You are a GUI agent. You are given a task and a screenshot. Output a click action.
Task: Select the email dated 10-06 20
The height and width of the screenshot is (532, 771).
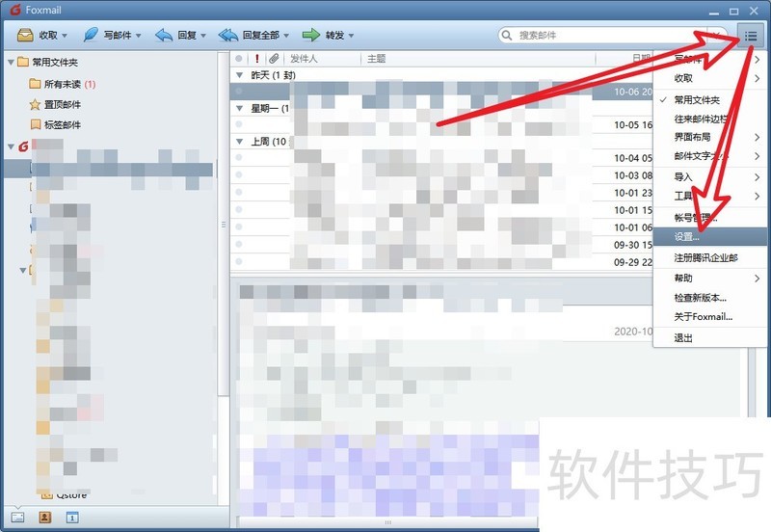[x=441, y=92]
